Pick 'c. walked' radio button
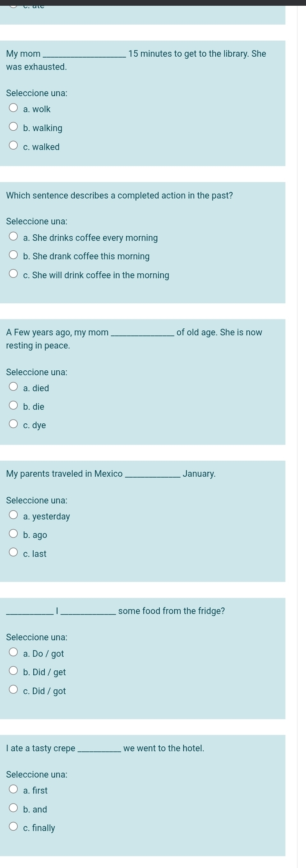The width and height of the screenshot is (306, 868). (14, 146)
